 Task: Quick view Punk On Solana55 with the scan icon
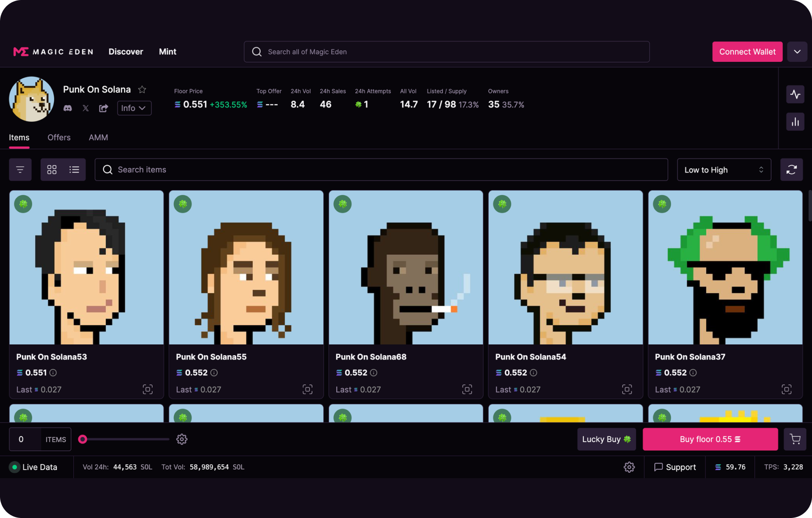pyautogui.click(x=308, y=389)
